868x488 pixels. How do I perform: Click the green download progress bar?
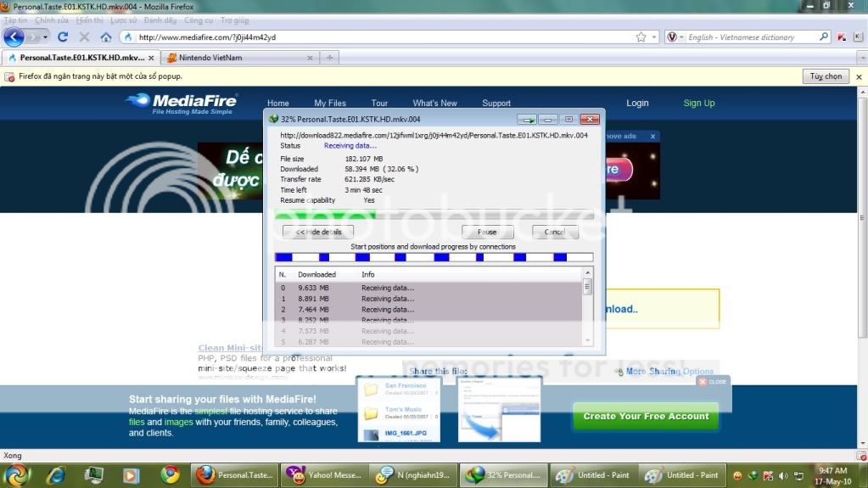point(434,215)
